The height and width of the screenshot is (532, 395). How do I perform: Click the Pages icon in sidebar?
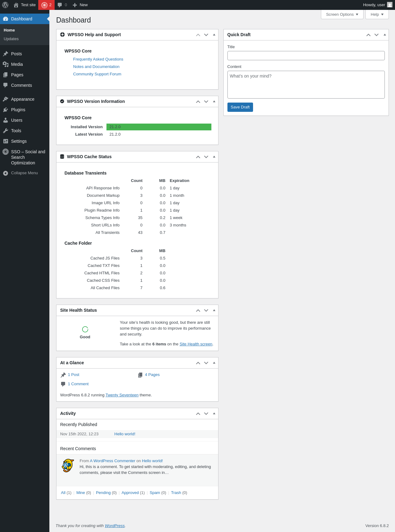(x=6, y=75)
